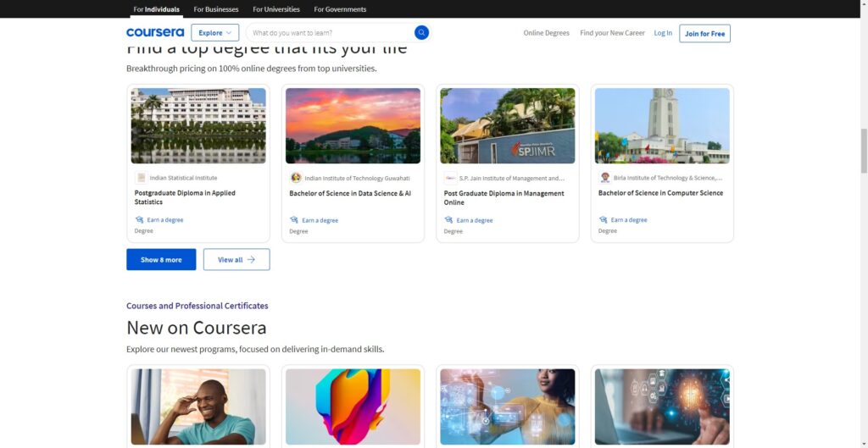Image resolution: width=868 pixels, height=448 pixels.
Task: Switch to the For Universities tab
Action: 276,9
